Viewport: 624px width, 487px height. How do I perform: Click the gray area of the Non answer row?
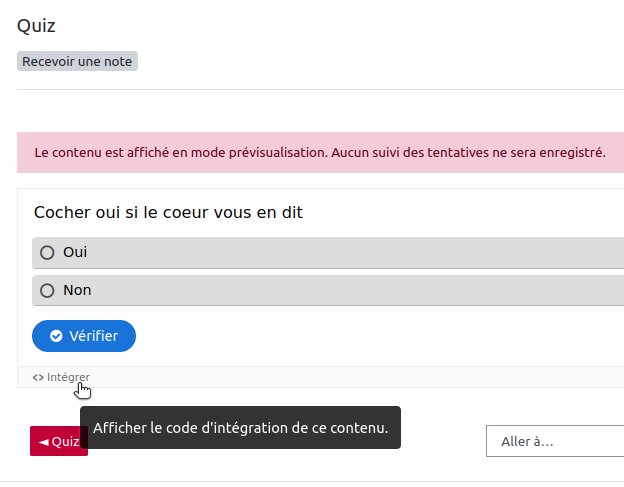(x=350, y=291)
